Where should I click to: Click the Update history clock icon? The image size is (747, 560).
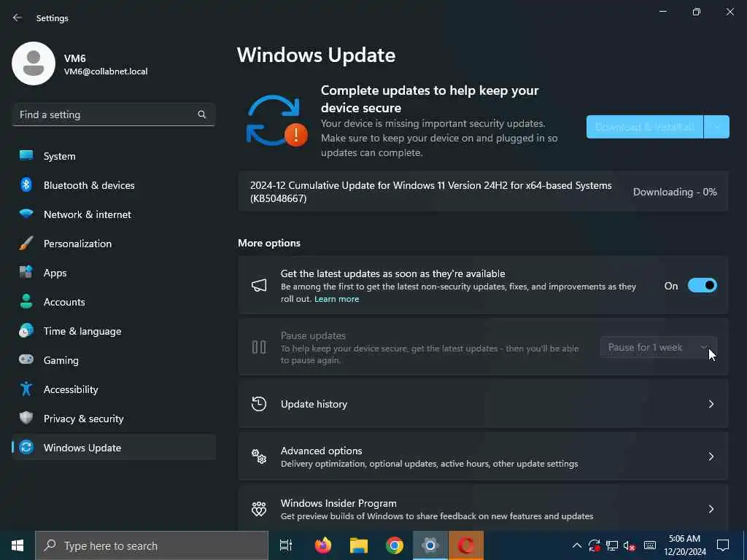259,404
